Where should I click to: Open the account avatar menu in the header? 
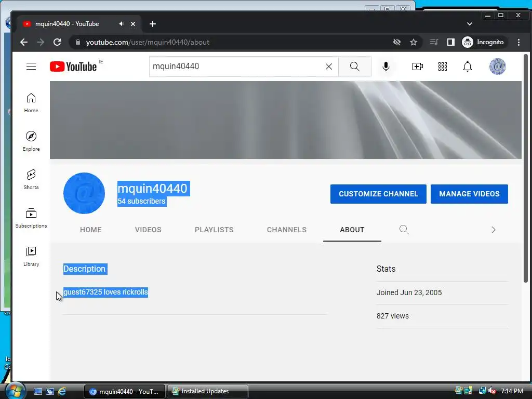(x=497, y=66)
